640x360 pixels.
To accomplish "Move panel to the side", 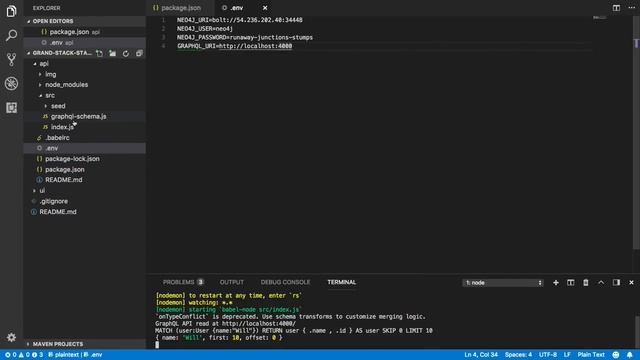I will click(616, 282).
